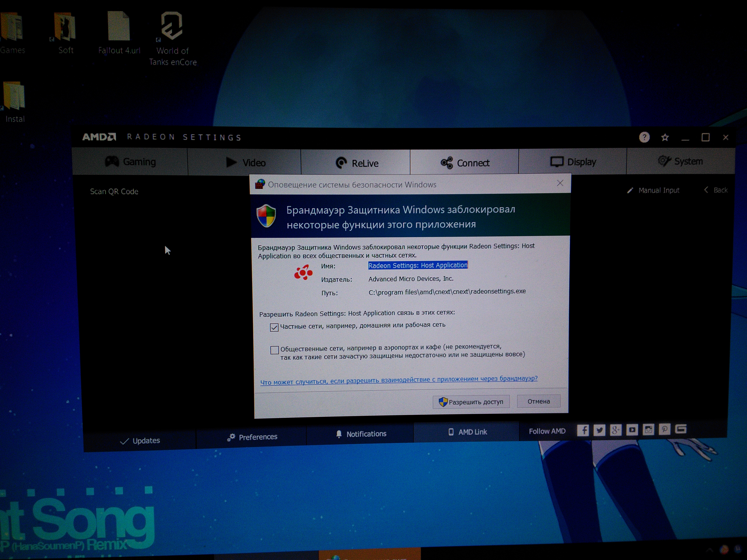Click highlighted Radeon Settings: Host Application name field

coord(418,265)
